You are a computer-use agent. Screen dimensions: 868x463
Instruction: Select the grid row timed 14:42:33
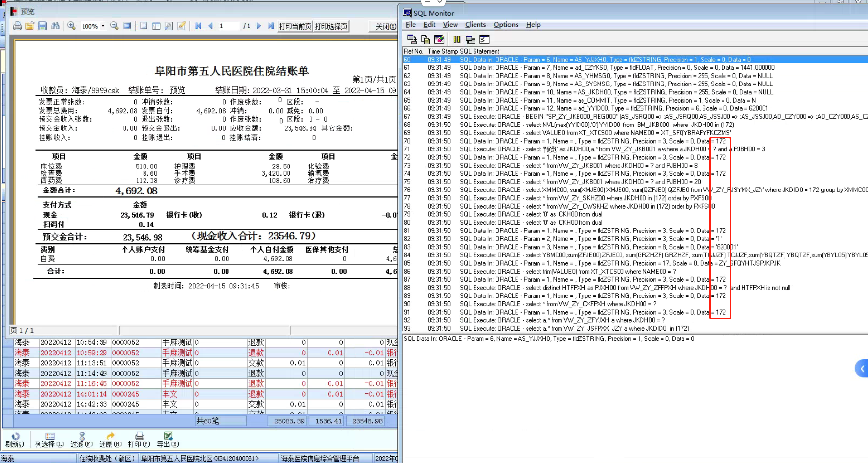[x=200, y=404]
